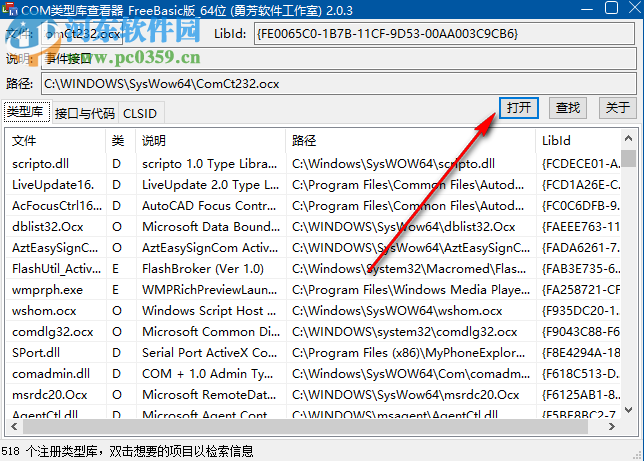Click description 'Windows Script Host ...'
This screenshot has height=461, width=644.
click(209, 311)
